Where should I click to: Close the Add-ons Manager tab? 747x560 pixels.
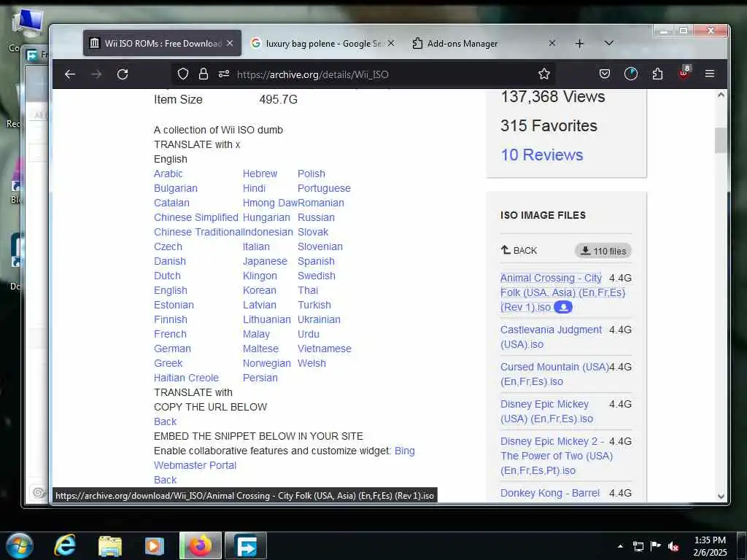point(551,43)
